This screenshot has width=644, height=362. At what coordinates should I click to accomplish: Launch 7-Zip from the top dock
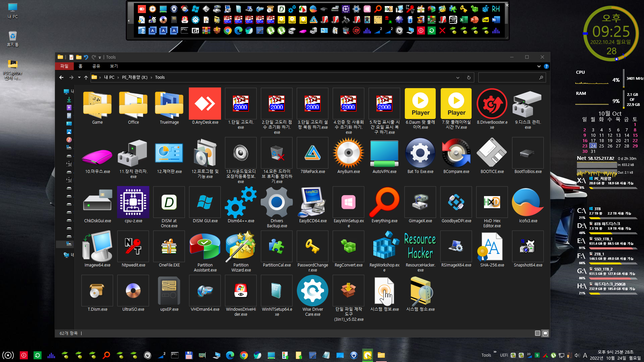(x=196, y=31)
